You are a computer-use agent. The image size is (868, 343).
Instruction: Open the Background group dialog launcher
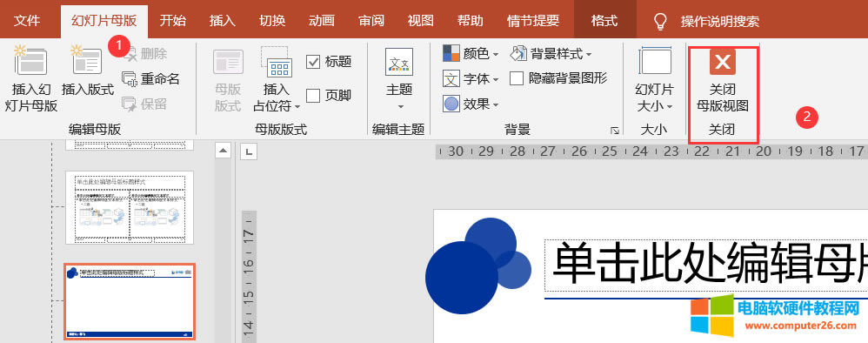pyautogui.click(x=614, y=131)
